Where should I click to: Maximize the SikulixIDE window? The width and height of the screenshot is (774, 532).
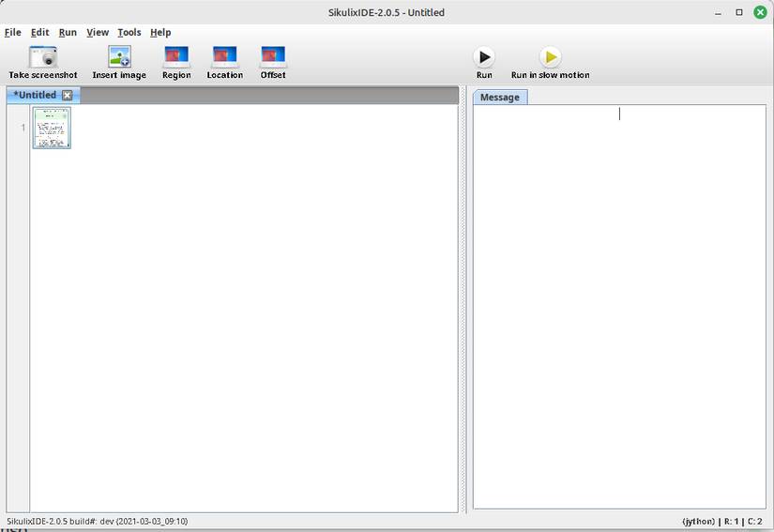pyautogui.click(x=739, y=12)
